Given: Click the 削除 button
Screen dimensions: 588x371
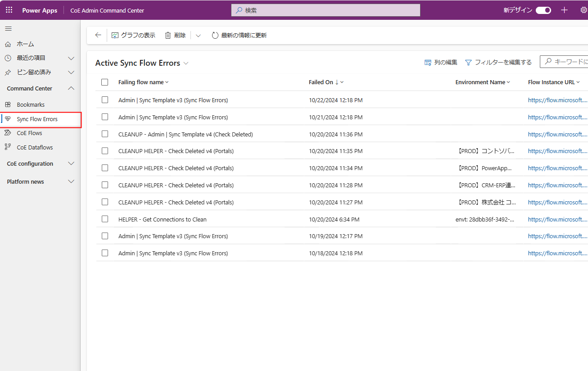Looking at the screenshot, I should [x=175, y=35].
